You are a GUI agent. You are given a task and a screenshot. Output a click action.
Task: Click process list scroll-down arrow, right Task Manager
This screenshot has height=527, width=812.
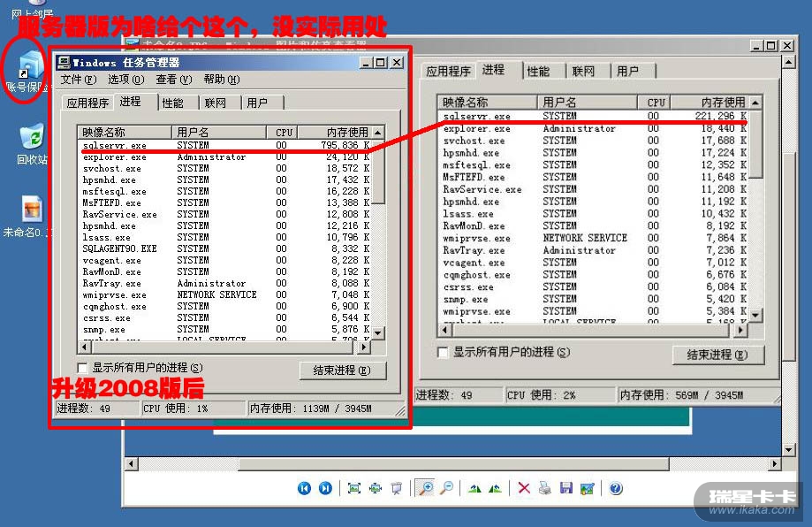pos(755,315)
